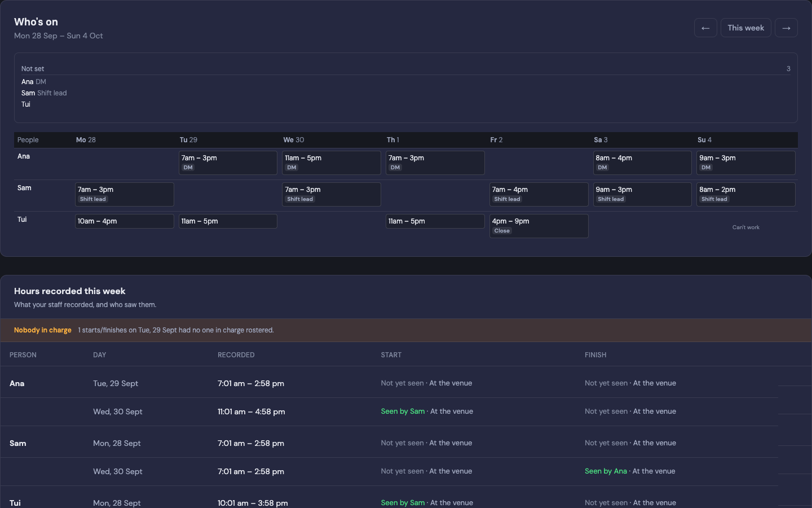The height and width of the screenshot is (508, 812).
Task: Click the "Nobody in charge" warning label
Action: click(x=43, y=330)
